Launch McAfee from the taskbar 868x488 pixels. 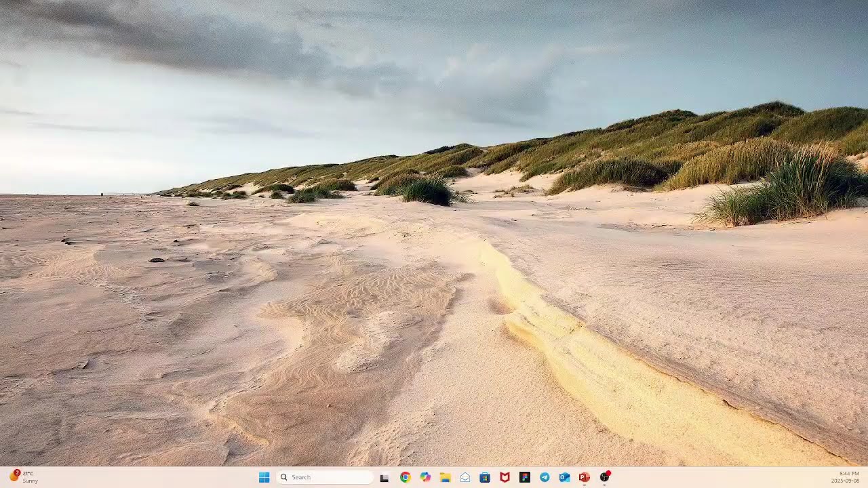click(x=505, y=477)
